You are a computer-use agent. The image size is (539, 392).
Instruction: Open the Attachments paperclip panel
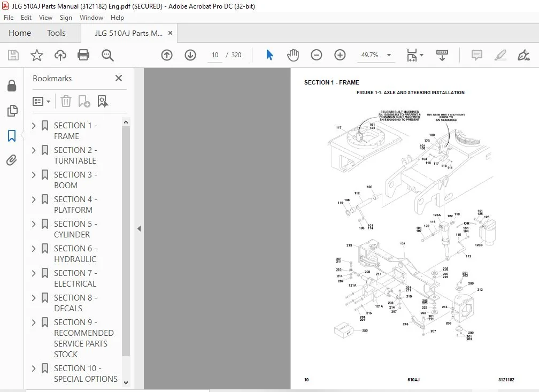pos(12,160)
